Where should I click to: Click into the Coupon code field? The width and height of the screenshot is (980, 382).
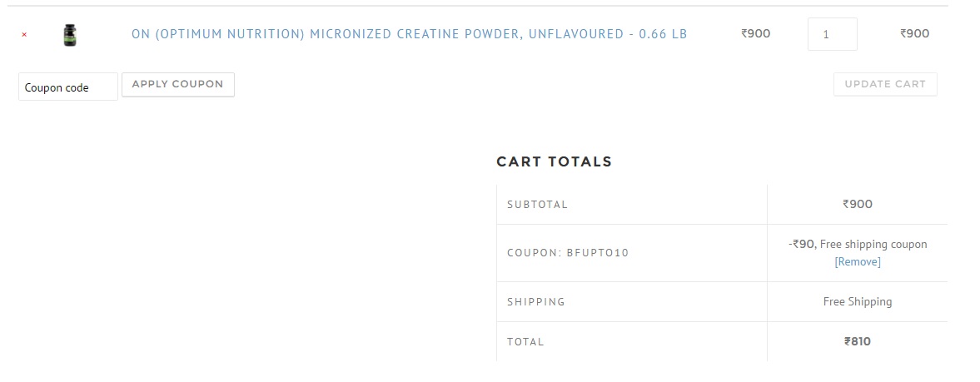point(67,87)
